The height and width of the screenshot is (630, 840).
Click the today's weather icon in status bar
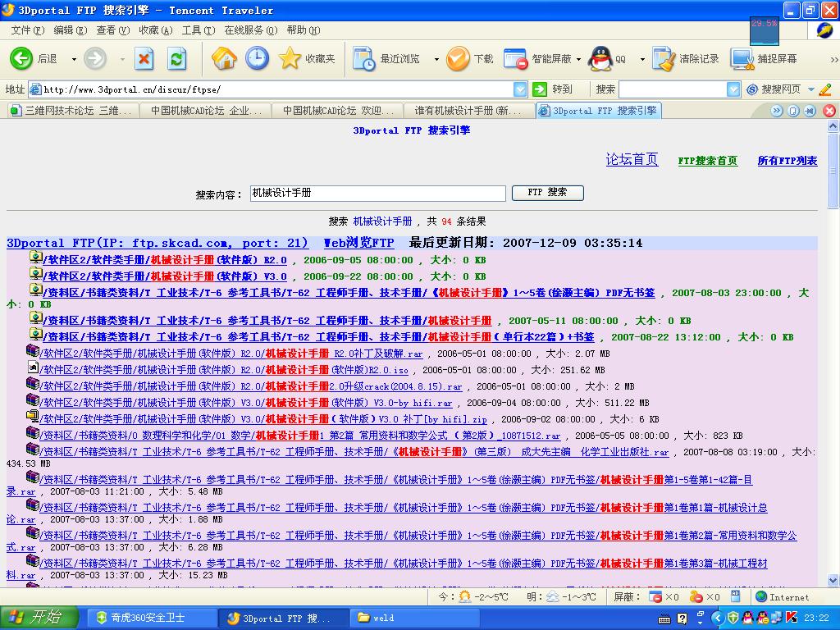(x=465, y=596)
